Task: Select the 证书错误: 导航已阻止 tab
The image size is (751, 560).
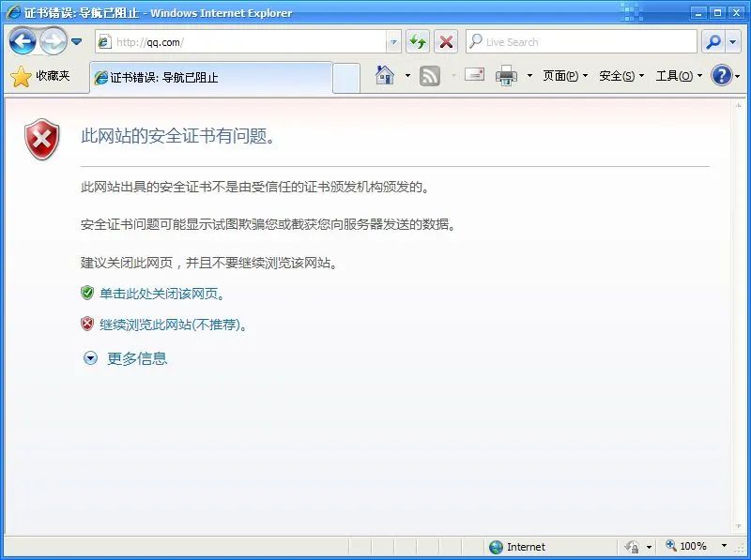Action: pos(210,77)
